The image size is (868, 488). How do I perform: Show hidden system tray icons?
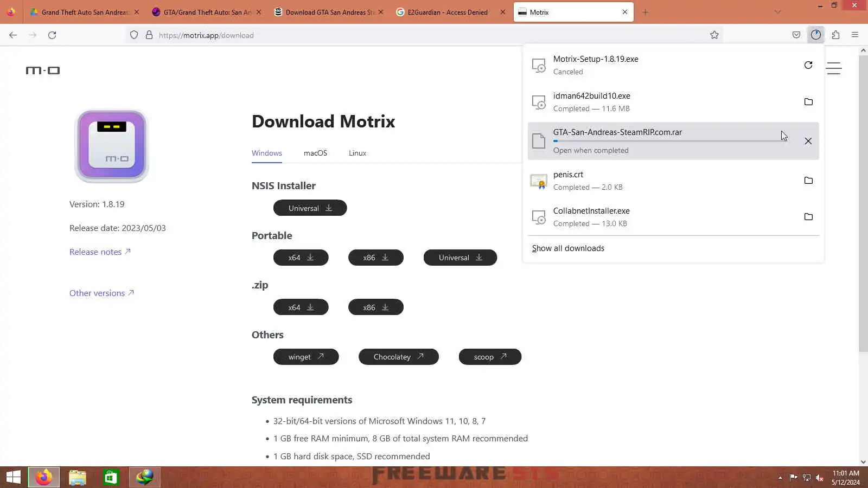[780, 478]
